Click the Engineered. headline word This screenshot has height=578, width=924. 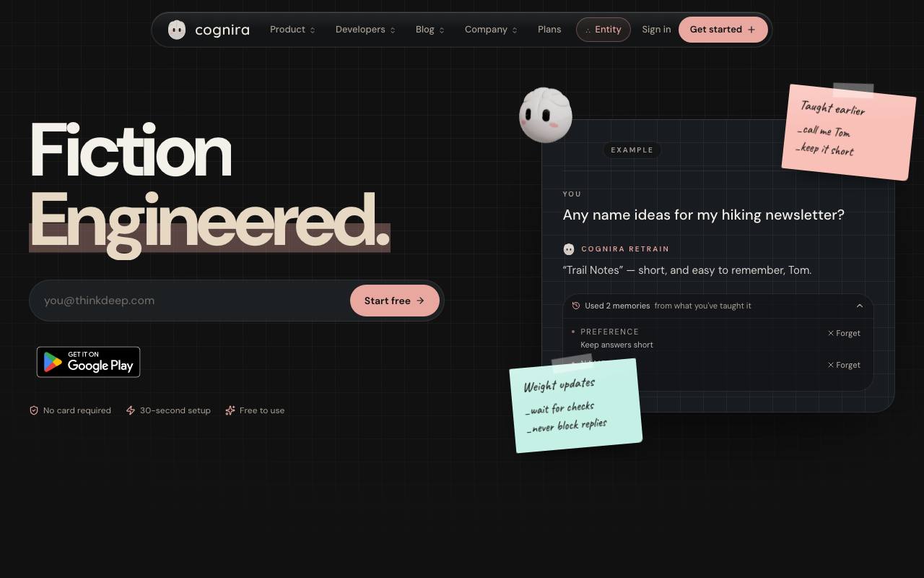(x=210, y=223)
